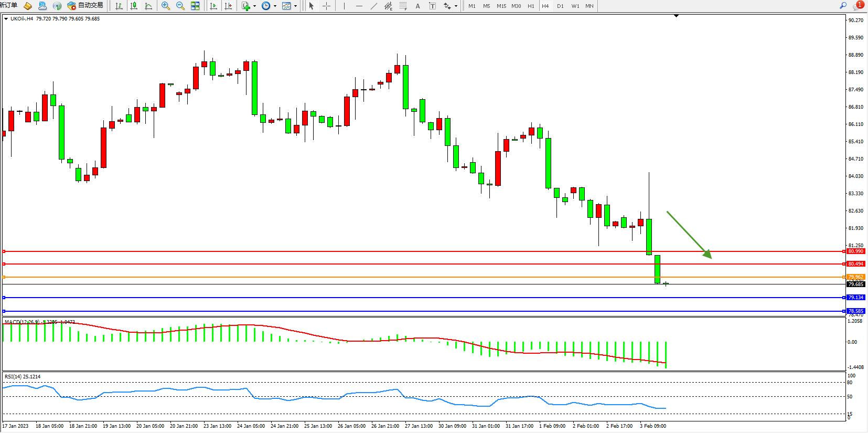The width and height of the screenshot is (868, 433).
Task: Open the indicators list dropdown arrow
Action: 254,6
